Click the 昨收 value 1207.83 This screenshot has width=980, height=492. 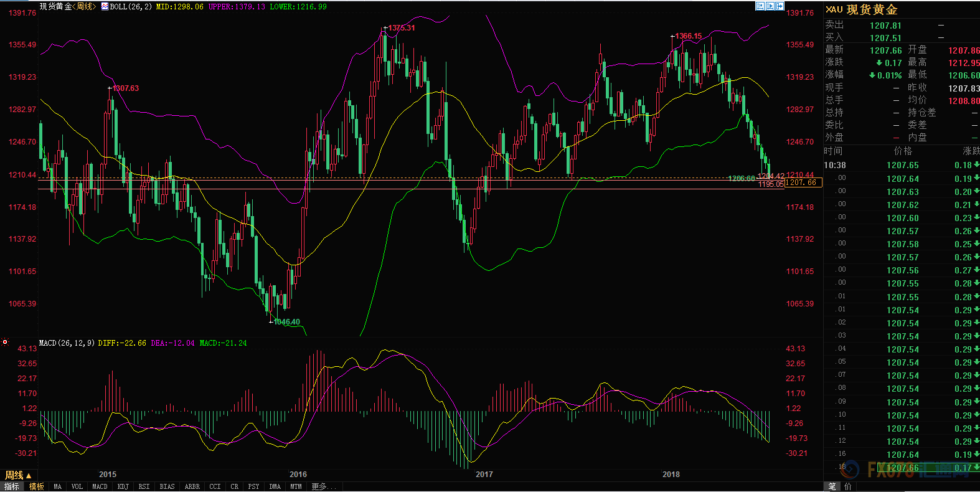pyautogui.click(x=964, y=88)
